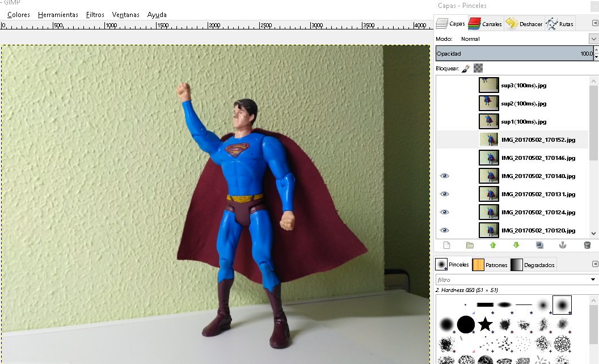599x364 pixels.
Task: Create a new layer group (folder icon)
Action: coord(470,245)
